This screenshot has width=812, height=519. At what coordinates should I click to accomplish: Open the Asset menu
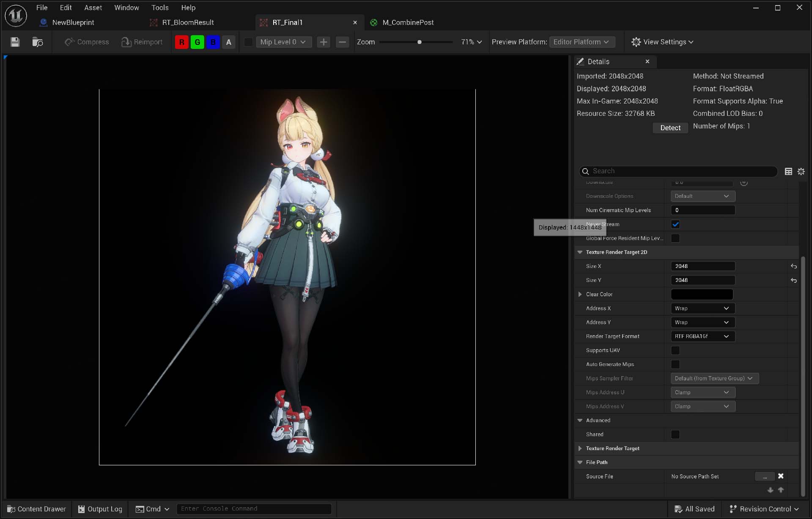[93, 8]
